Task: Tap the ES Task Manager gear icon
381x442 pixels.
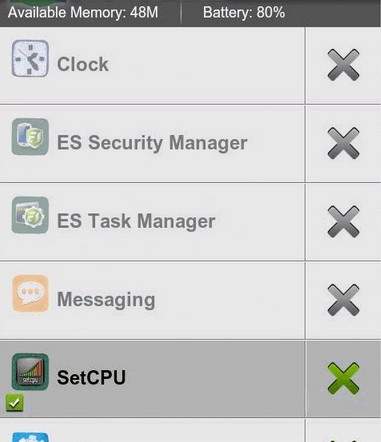Action: click(30, 215)
